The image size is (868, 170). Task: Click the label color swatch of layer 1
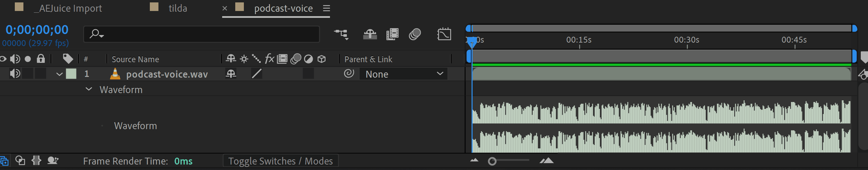pos(71,74)
